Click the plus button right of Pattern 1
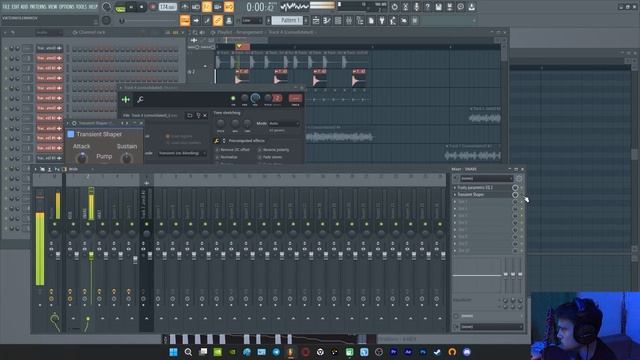This screenshot has height=360, width=640. click(306, 20)
